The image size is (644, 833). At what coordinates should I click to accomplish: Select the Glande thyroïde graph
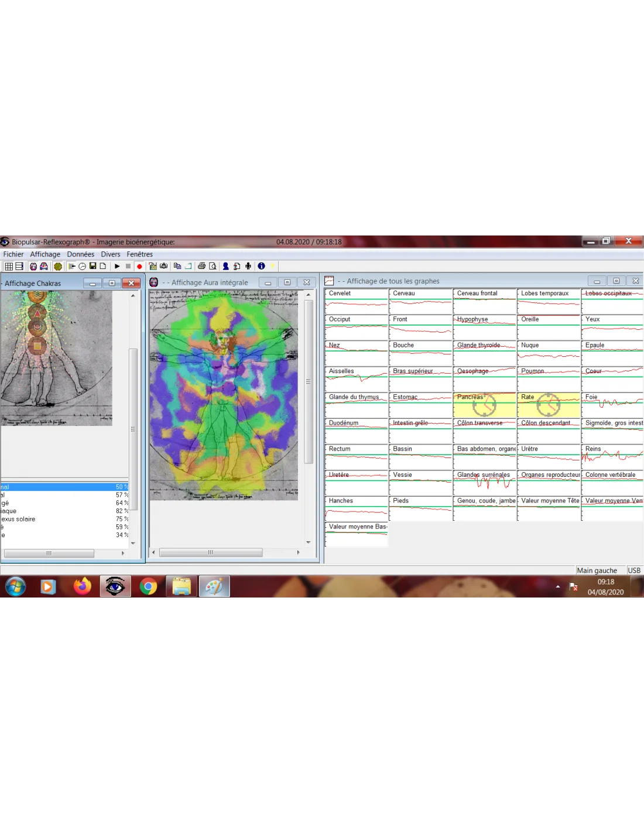coord(484,353)
